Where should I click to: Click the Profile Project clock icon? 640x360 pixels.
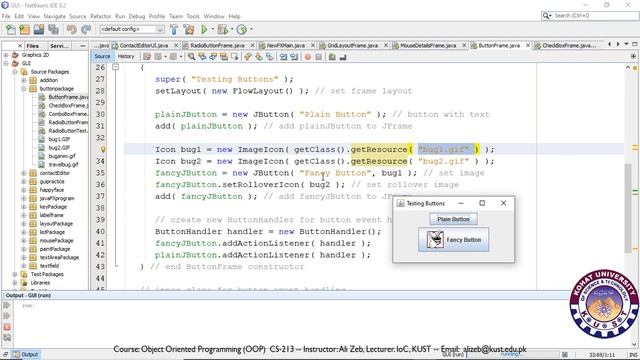click(242, 29)
